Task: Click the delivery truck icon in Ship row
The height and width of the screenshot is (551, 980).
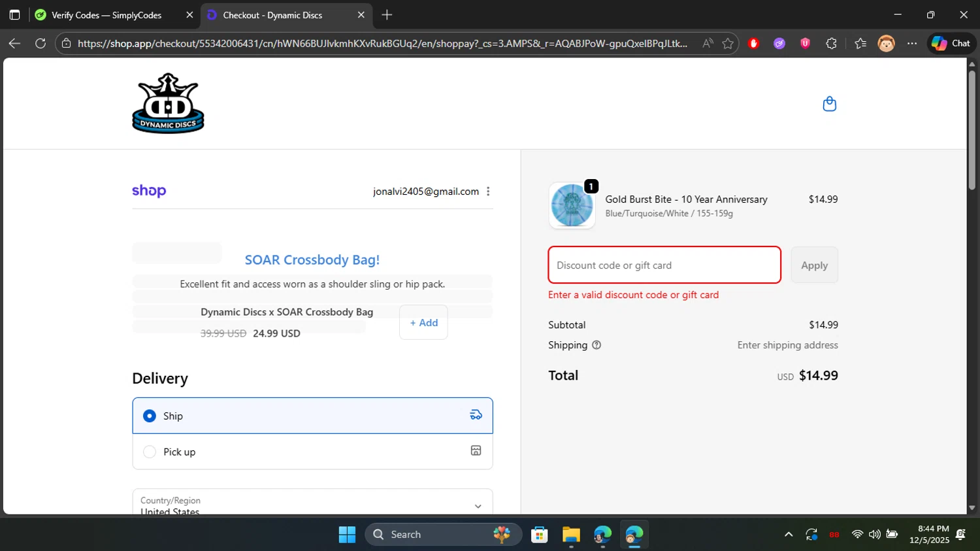Action: [x=476, y=415]
